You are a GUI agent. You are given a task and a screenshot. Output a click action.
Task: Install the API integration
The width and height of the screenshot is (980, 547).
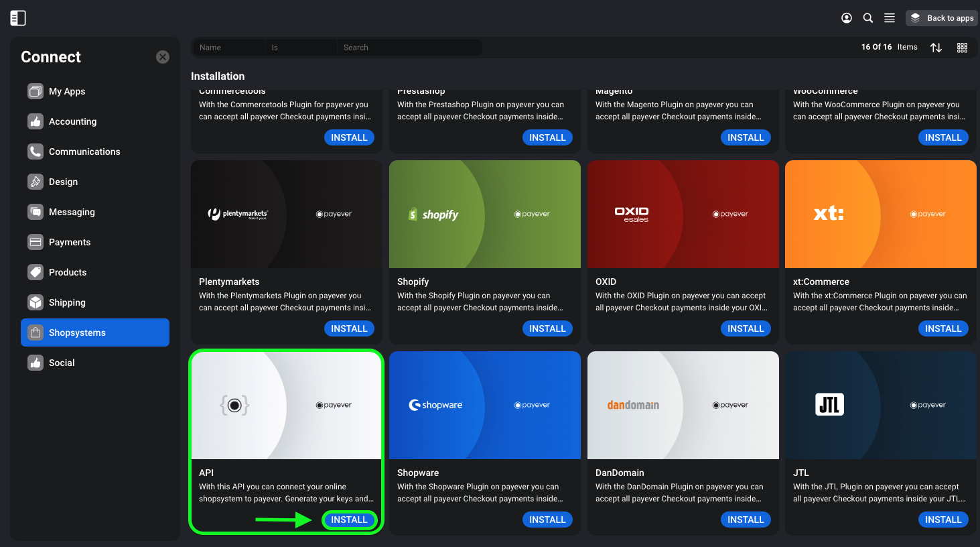(x=349, y=520)
